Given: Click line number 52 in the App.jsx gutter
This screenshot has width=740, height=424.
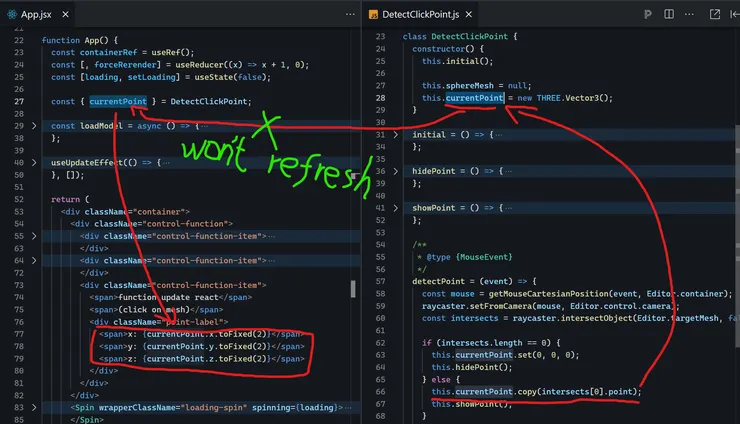Looking at the screenshot, I should pos(19,199).
